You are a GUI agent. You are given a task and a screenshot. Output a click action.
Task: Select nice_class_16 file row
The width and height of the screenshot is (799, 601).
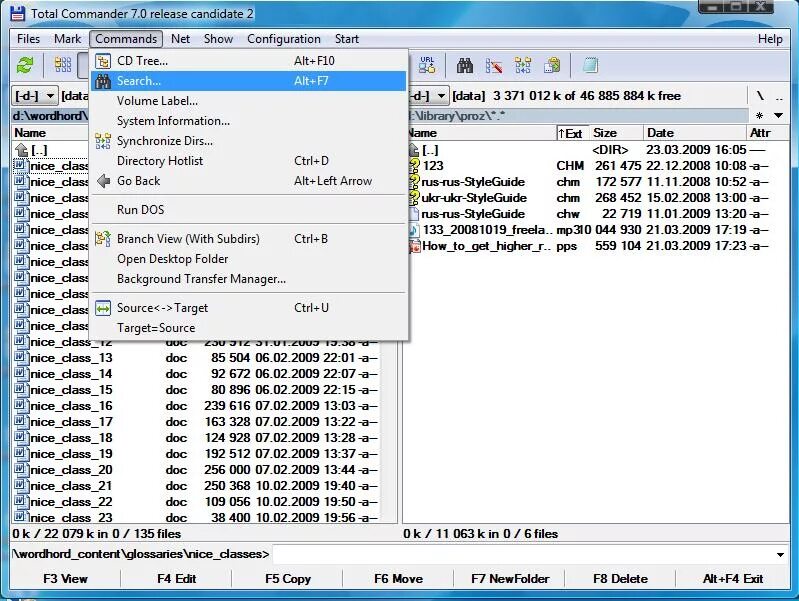click(196, 406)
